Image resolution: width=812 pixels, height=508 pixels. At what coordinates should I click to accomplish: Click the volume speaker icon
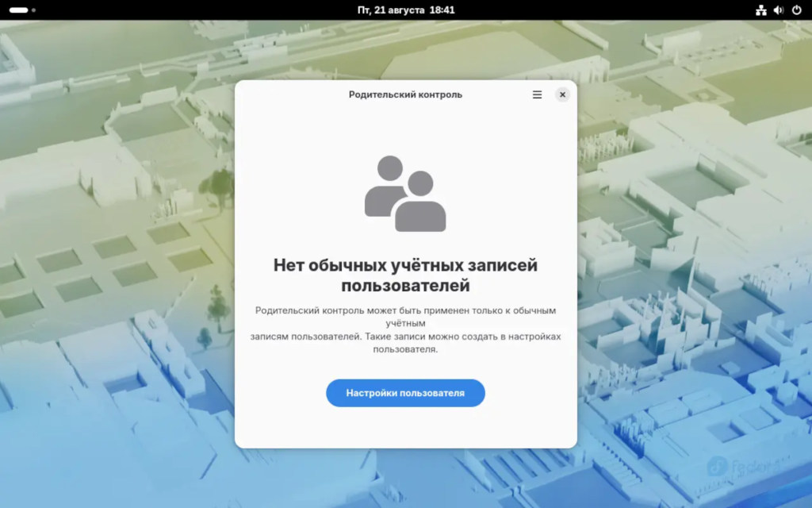(779, 10)
